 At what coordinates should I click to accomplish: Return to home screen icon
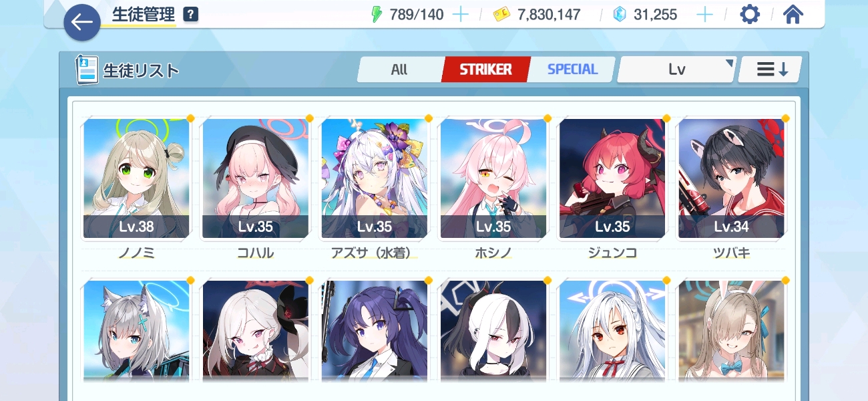click(793, 14)
